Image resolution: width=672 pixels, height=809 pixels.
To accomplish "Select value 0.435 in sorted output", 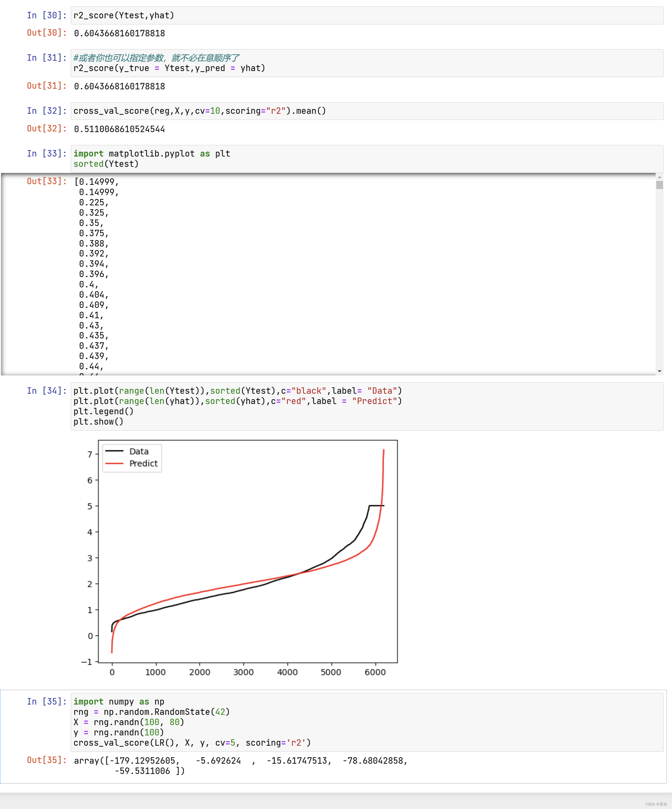I will coord(92,336).
